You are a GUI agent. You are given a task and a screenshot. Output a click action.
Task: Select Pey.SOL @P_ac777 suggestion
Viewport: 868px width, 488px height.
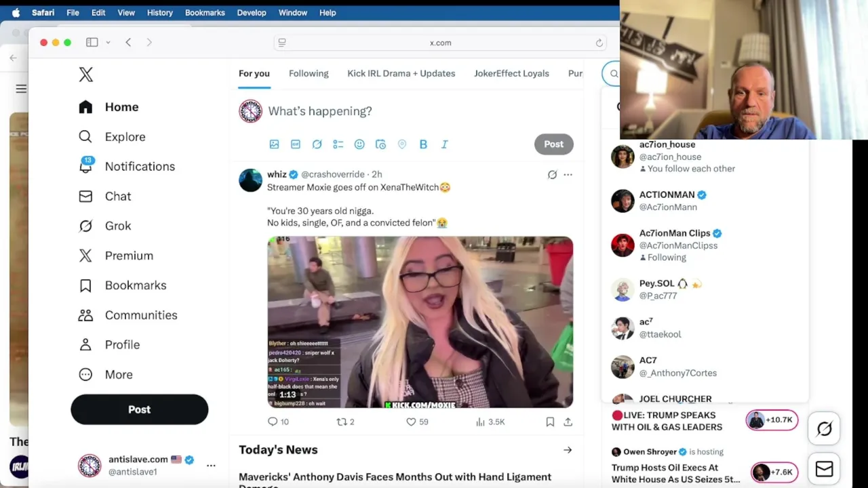click(705, 289)
